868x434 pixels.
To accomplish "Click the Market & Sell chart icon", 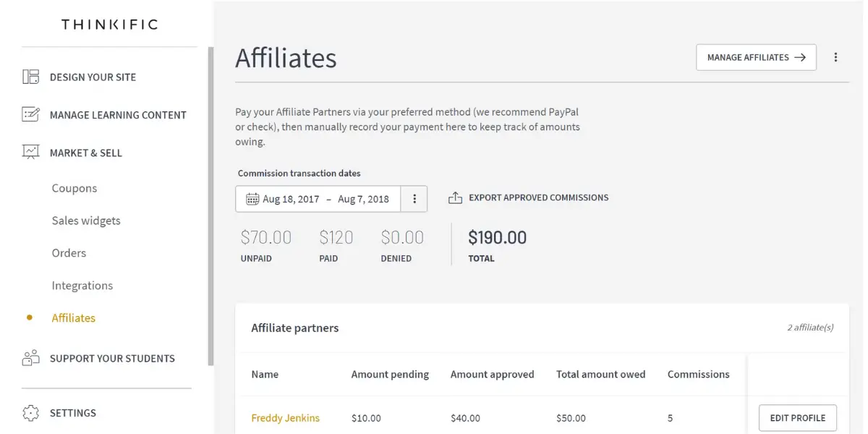I will point(30,152).
